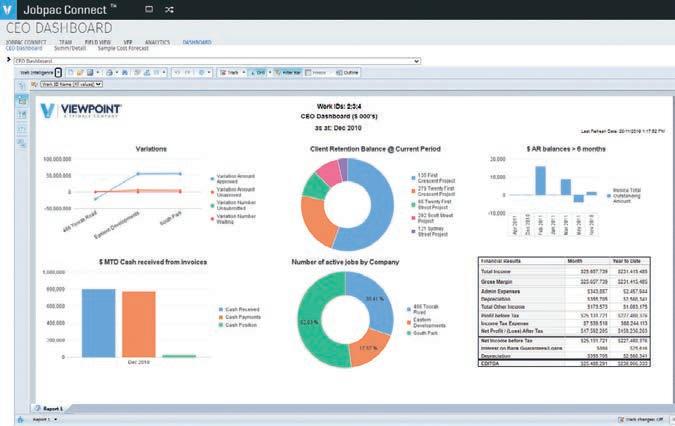Screen dimensions: 675x426
Task: Toggle the Outline view button
Action: click(x=347, y=73)
